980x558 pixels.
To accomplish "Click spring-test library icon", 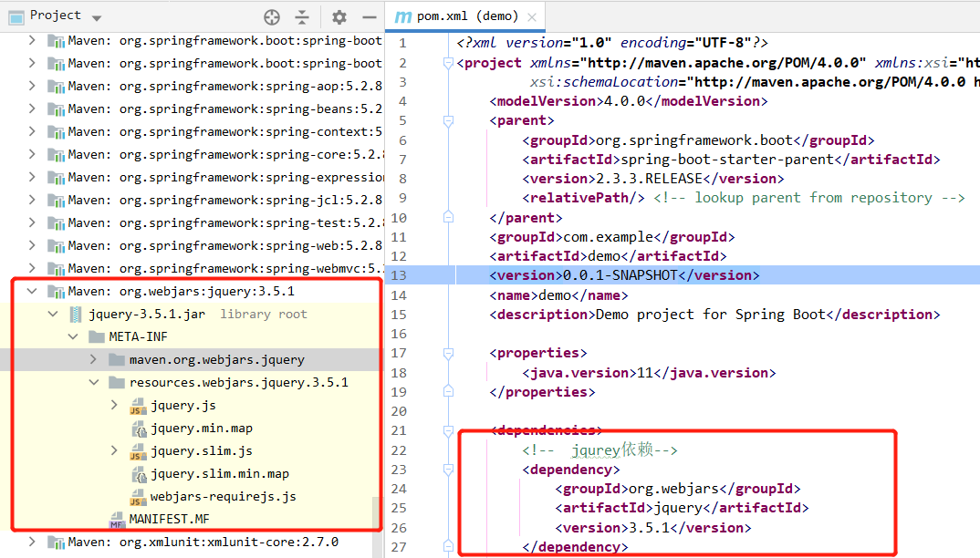I will [x=57, y=223].
